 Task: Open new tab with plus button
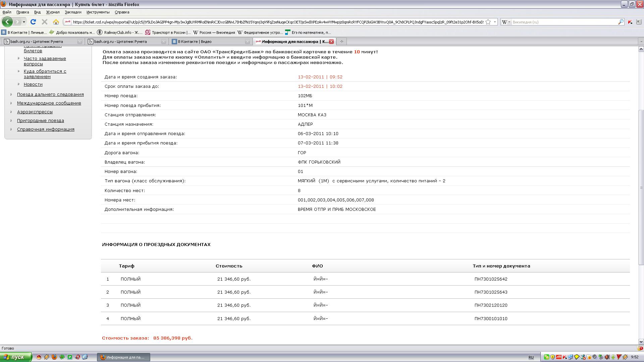tap(341, 42)
